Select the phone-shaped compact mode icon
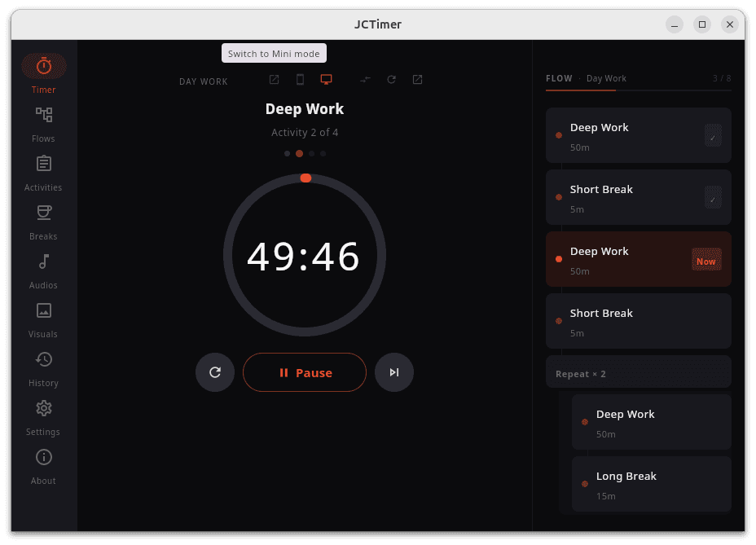 pyautogui.click(x=300, y=80)
